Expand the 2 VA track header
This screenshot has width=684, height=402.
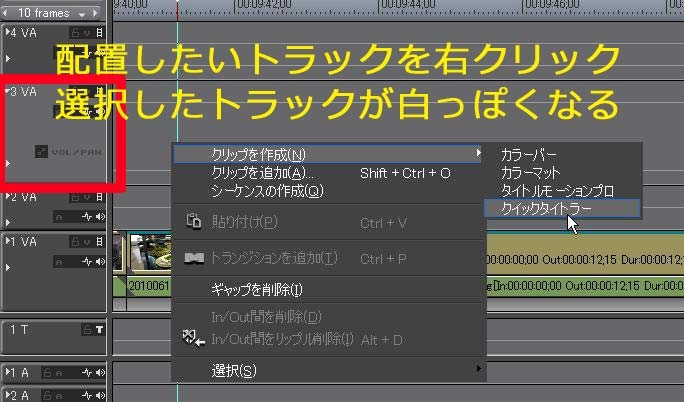(7, 196)
